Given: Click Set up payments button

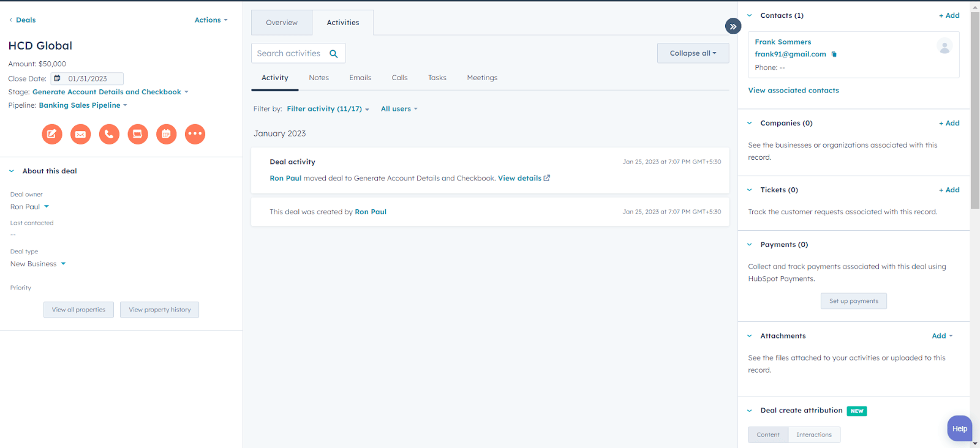Looking at the screenshot, I should [854, 301].
